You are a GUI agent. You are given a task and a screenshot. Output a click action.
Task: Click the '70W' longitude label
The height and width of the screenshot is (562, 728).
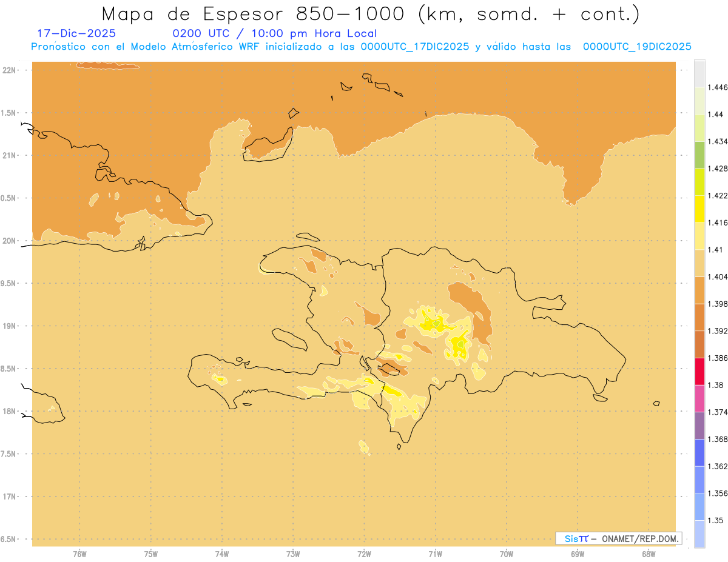click(507, 554)
